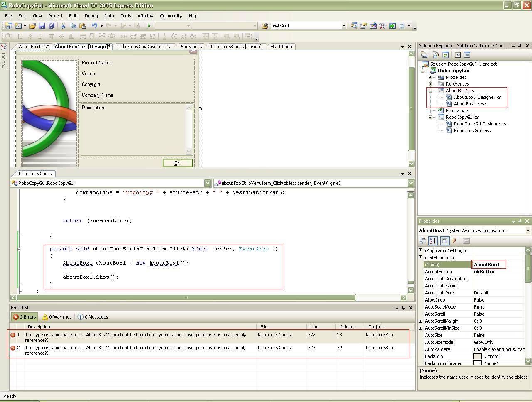Open the class selector dropdown RoboCopyGui.RoboCopyGui
532x402 pixels.
pos(207,183)
